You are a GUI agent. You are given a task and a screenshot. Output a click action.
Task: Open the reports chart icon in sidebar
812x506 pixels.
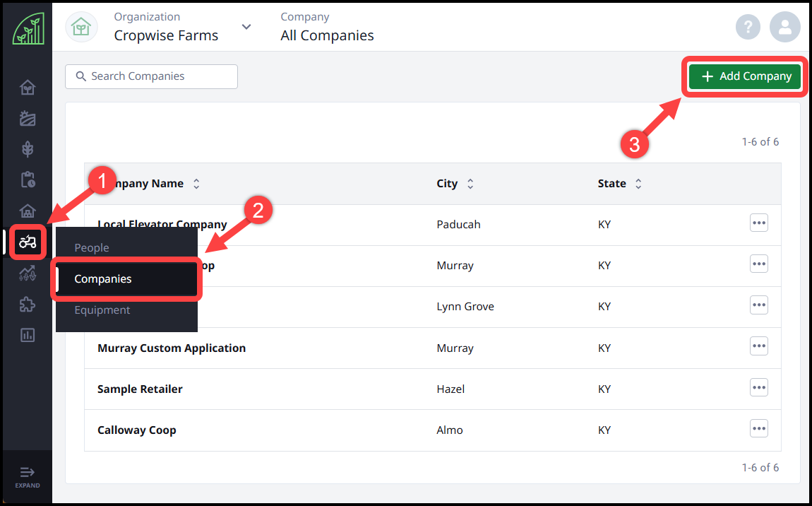coord(28,335)
